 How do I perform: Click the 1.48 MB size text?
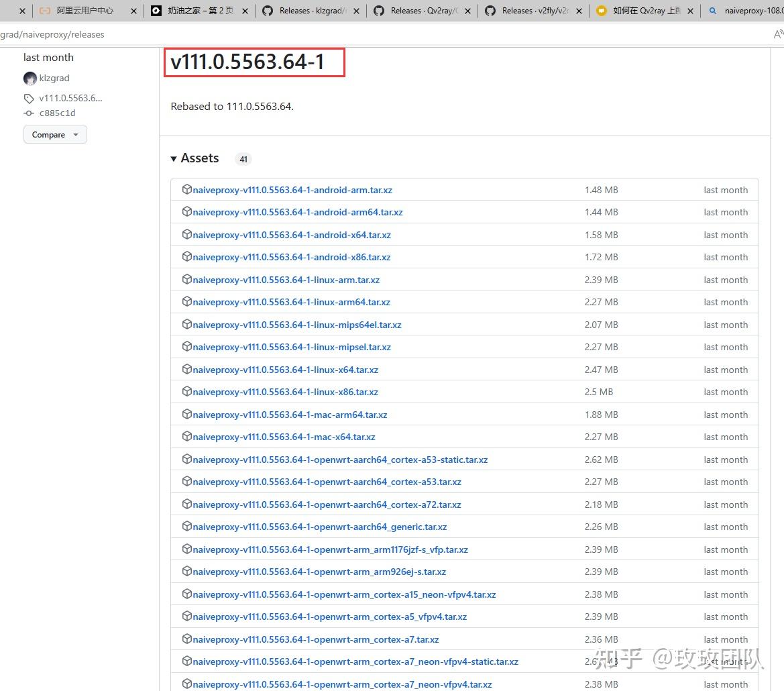click(602, 190)
